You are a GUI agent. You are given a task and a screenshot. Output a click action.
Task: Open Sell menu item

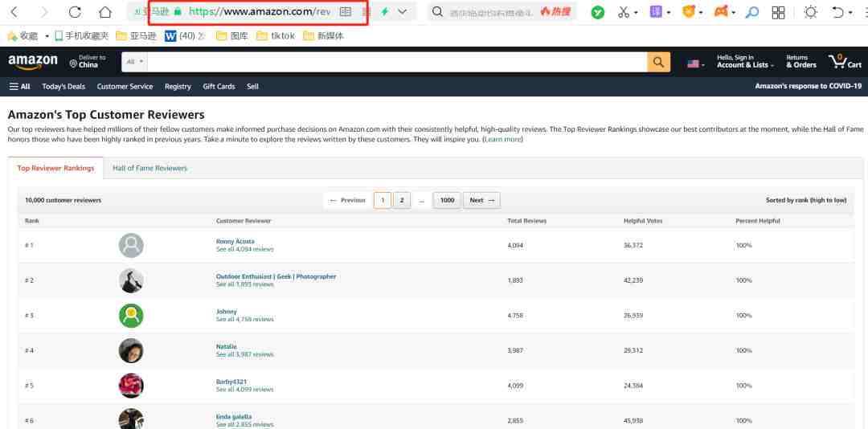click(252, 86)
